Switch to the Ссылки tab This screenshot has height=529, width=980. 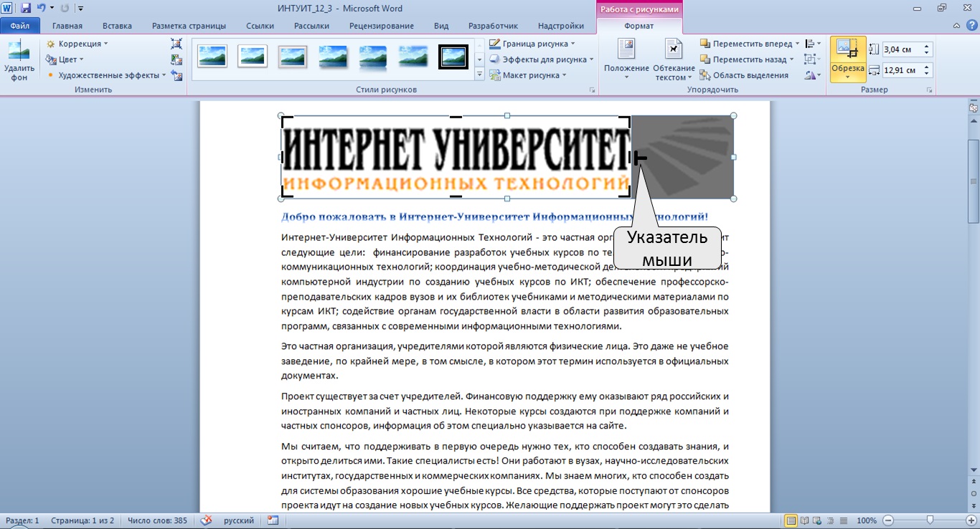coord(260,26)
